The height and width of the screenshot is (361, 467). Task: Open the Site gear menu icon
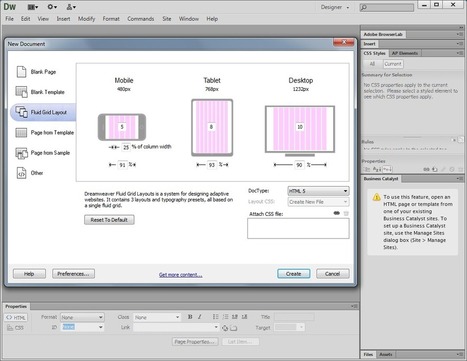[52, 7]
